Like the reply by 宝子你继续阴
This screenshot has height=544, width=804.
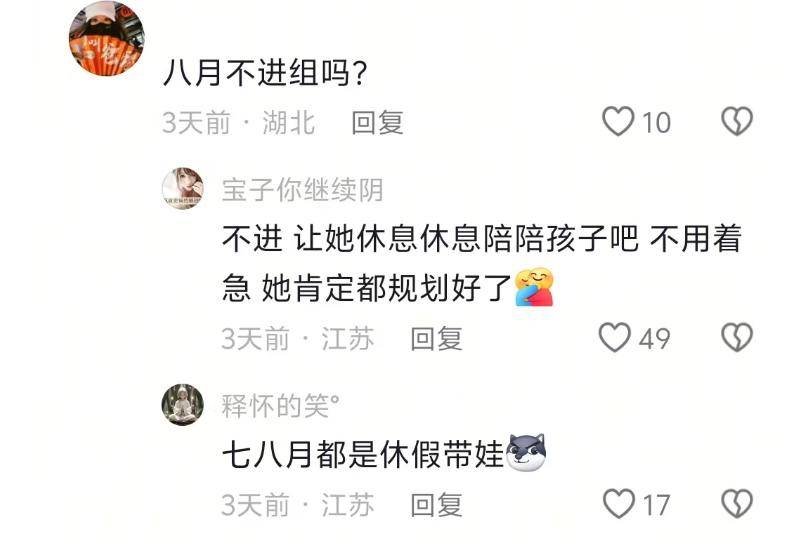tap(615, 338)
